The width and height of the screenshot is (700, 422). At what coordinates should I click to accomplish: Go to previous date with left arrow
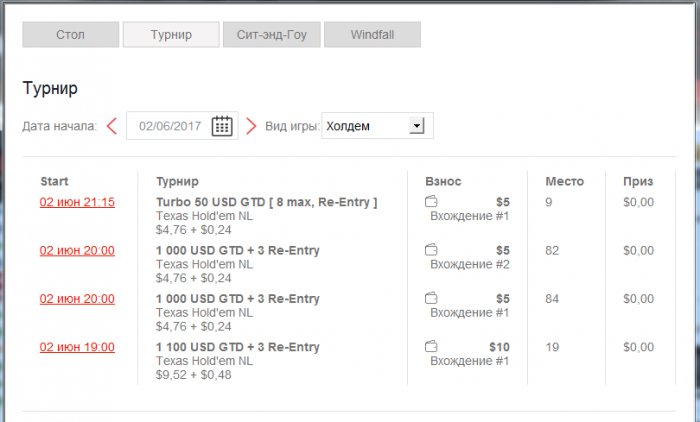point(111,126)
